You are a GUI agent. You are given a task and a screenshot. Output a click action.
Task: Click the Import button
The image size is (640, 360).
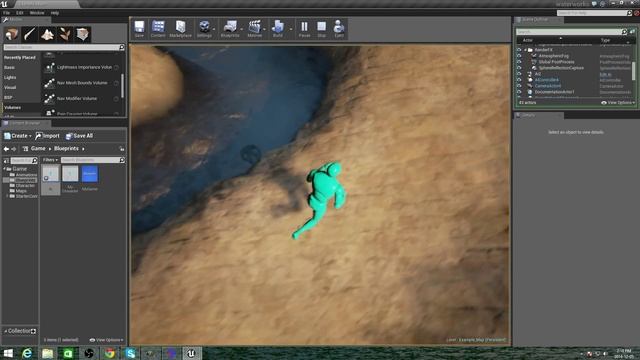[x=47, y=136]
